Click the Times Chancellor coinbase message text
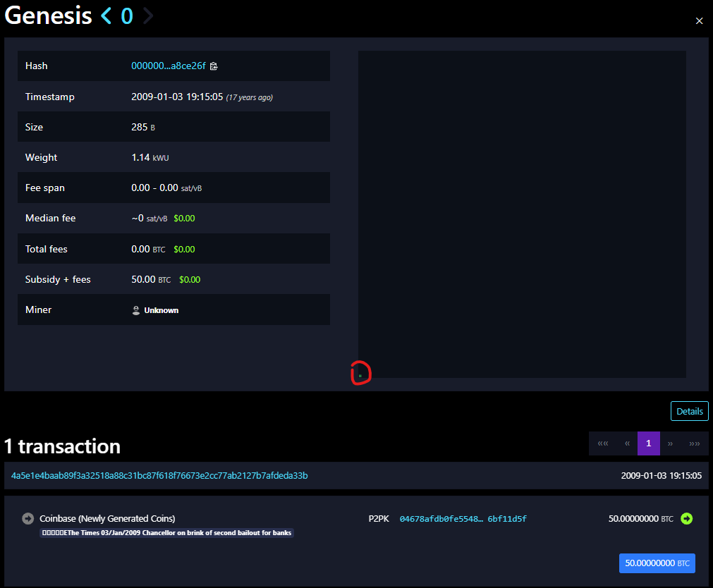The image size is (713, 588). point(166,533)
